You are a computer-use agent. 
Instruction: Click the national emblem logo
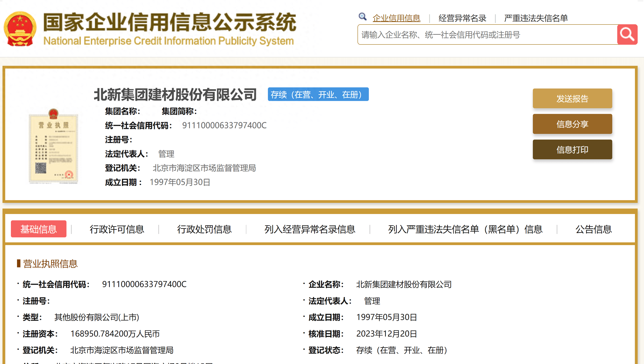(20, 29)
